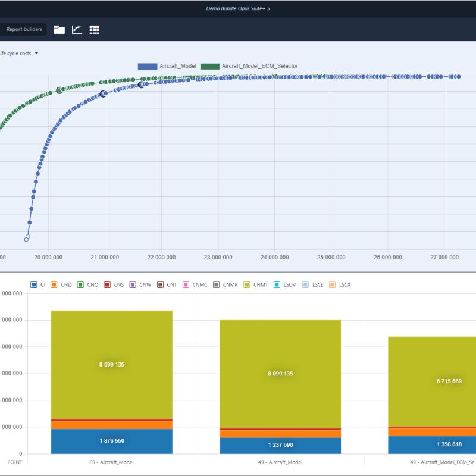The width and height of the screenshot is (476, 476).
Task: Click the line chart icon in toolbar
Action: pos(77,29)
